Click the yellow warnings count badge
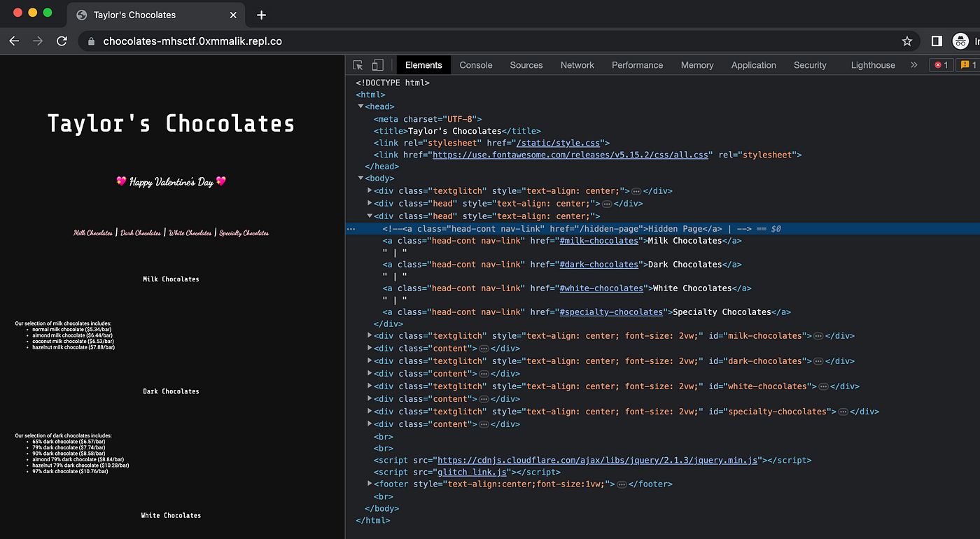This screenshot has width=980, height=539. pyautogui.click(x=968, y=65)
